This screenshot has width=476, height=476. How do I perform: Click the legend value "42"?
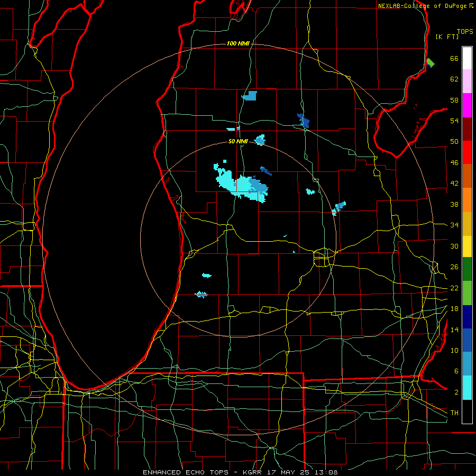pos(454,184)
